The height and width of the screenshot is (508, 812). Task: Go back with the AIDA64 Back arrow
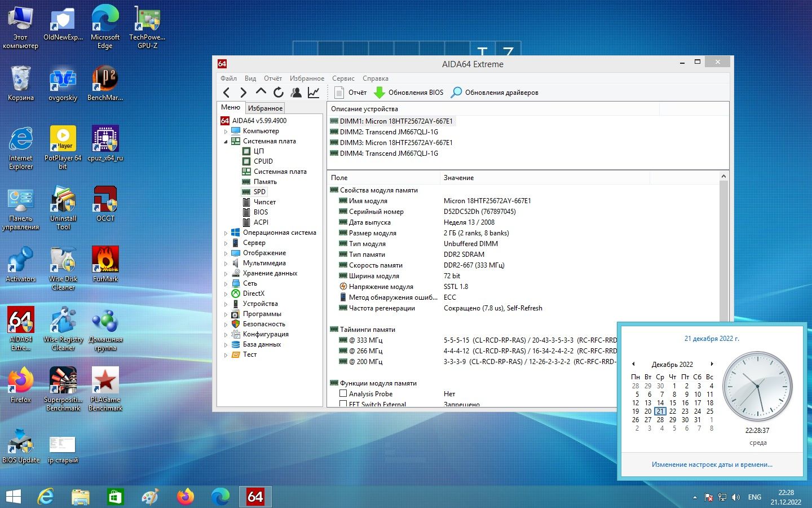coord(227,93)
